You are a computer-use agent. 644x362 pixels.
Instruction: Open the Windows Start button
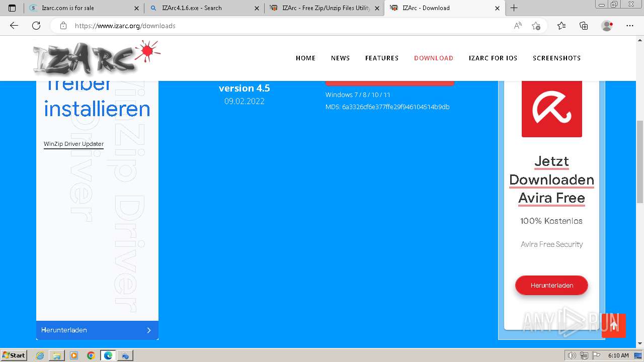pos(14,355)
